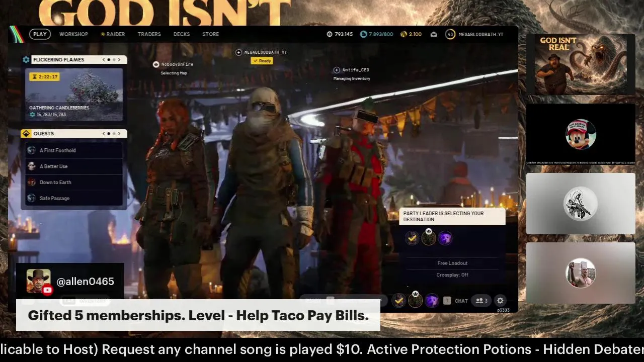
Task: Click the party leader selecting destination banner
Action: click(452, 216)
